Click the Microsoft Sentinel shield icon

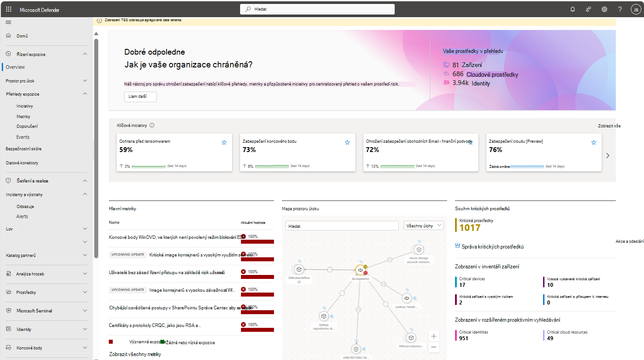tap(8, 311)
